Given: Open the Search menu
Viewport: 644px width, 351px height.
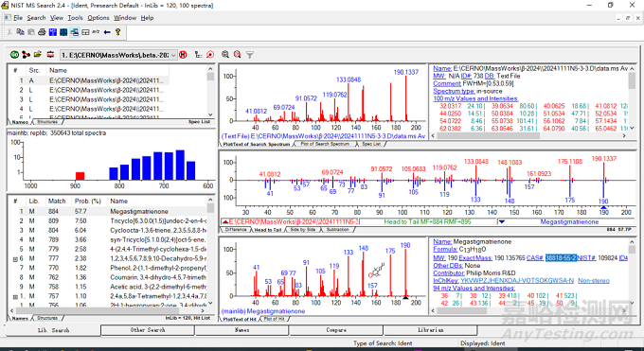Looking at the screenshot, I should pyautogui.click(x=36, y=18).
